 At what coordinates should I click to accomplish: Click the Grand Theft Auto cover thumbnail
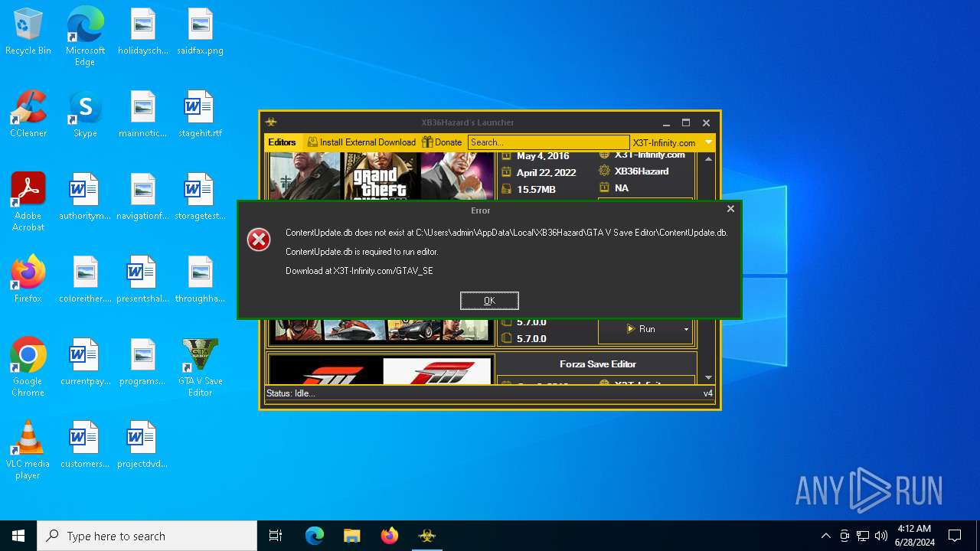(x=381, y=175)
